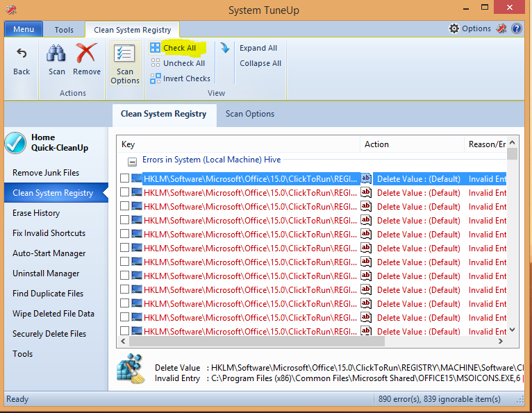Open Securely Delete Files in sidebar
Viewport: 532px width, 413px height.
point(49,334)
